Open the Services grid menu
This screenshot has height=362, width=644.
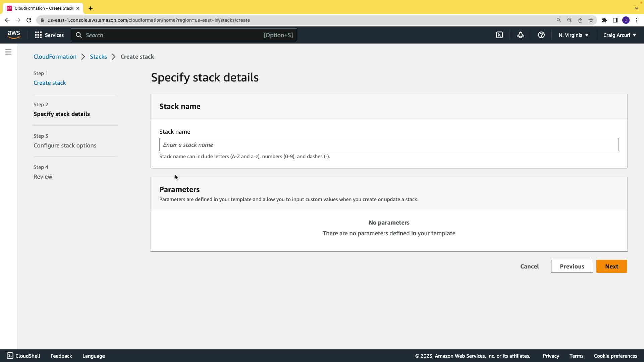pos(49,35)
